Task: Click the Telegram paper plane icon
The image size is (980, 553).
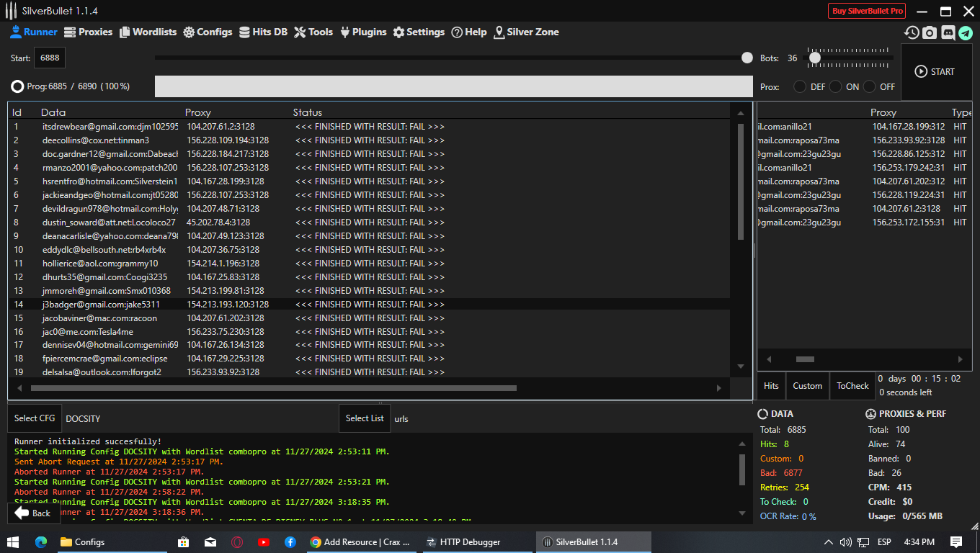Action: tap(965, 32)
